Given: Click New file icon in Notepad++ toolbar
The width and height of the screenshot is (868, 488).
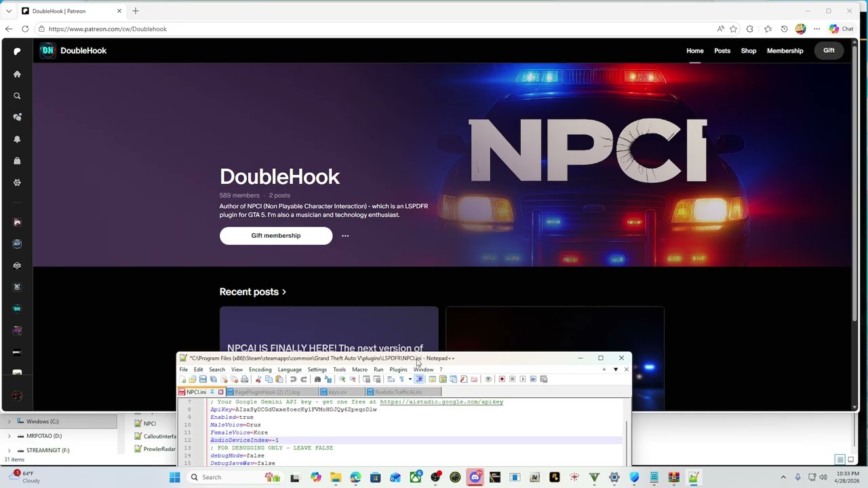Looking at the screenshot, I should point(182,380).
